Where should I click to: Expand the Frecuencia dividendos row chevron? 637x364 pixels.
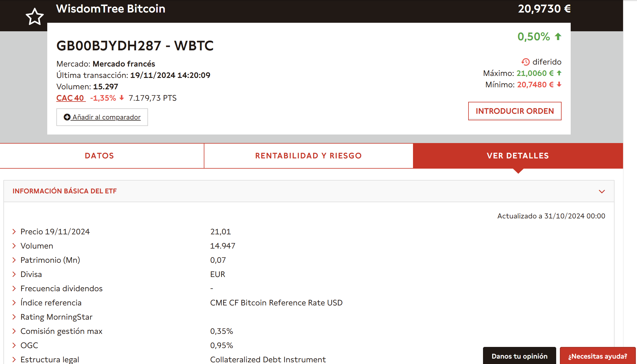click(x=14, y=288)
